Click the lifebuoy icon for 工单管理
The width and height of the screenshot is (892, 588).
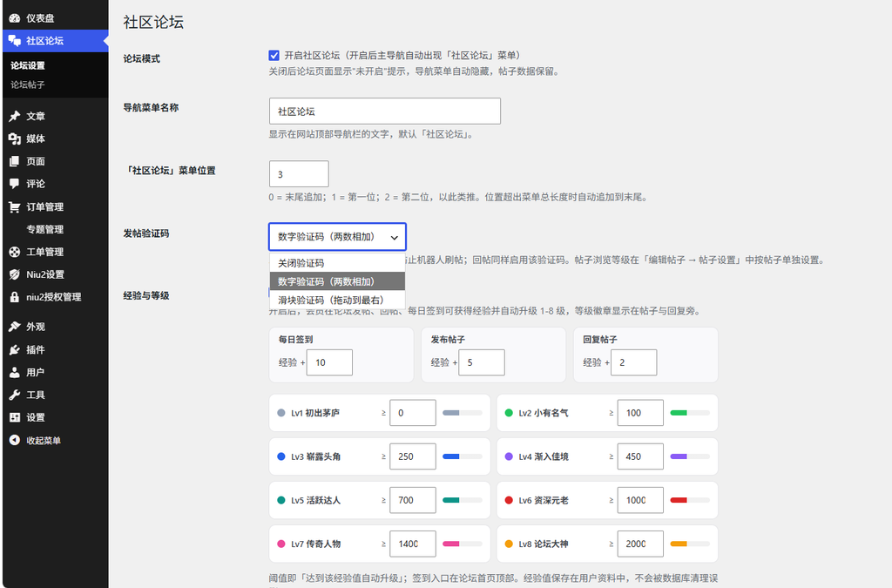[x=15, y=252]
